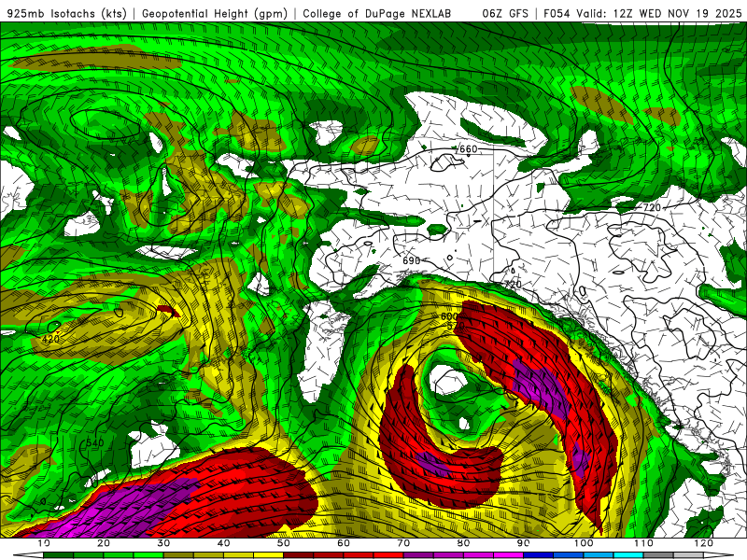Click the '40' color scale tick label
The height and width of the screenshot is (560, 747).
tap(223, 543)
